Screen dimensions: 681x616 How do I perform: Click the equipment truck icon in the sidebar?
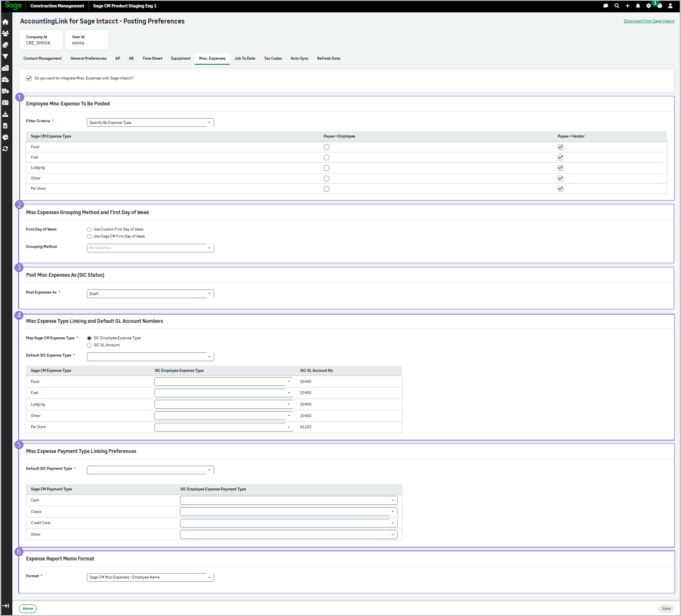[x=5, y=91]
